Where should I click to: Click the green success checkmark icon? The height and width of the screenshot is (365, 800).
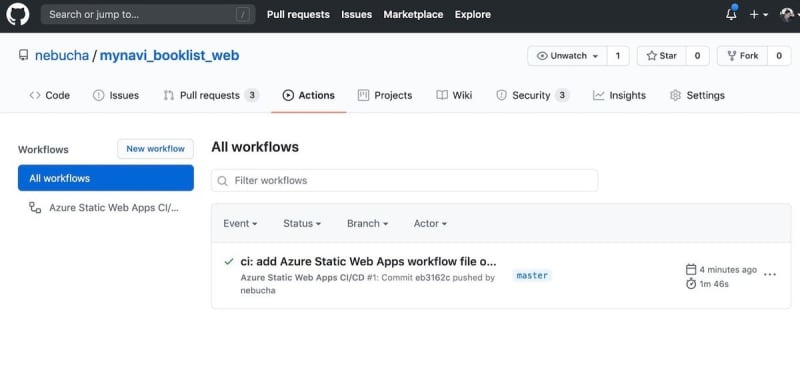(x=229, y=262)
